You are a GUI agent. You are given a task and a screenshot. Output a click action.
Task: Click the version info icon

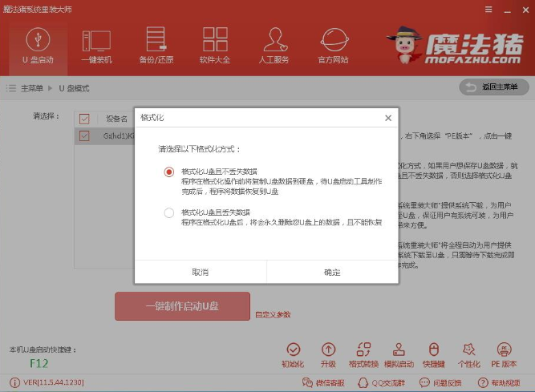14,383
